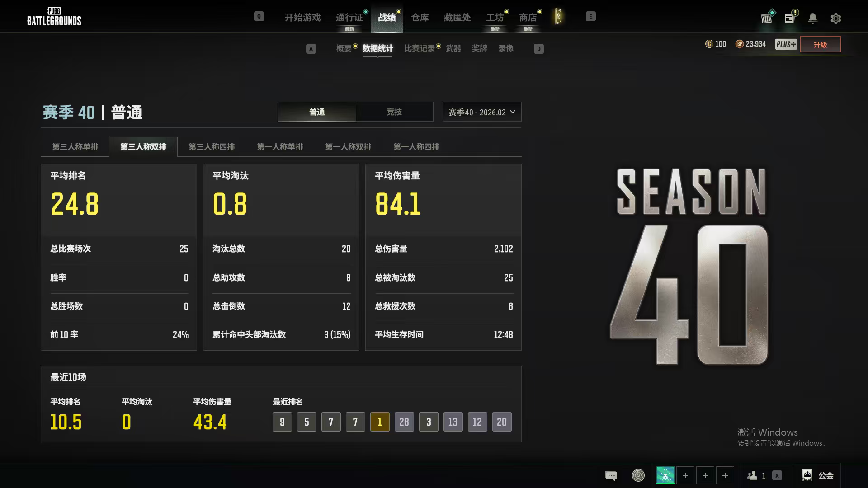The image size is (868, 488).
Task: Open the friends list people icon
Action: click(752, 475)
